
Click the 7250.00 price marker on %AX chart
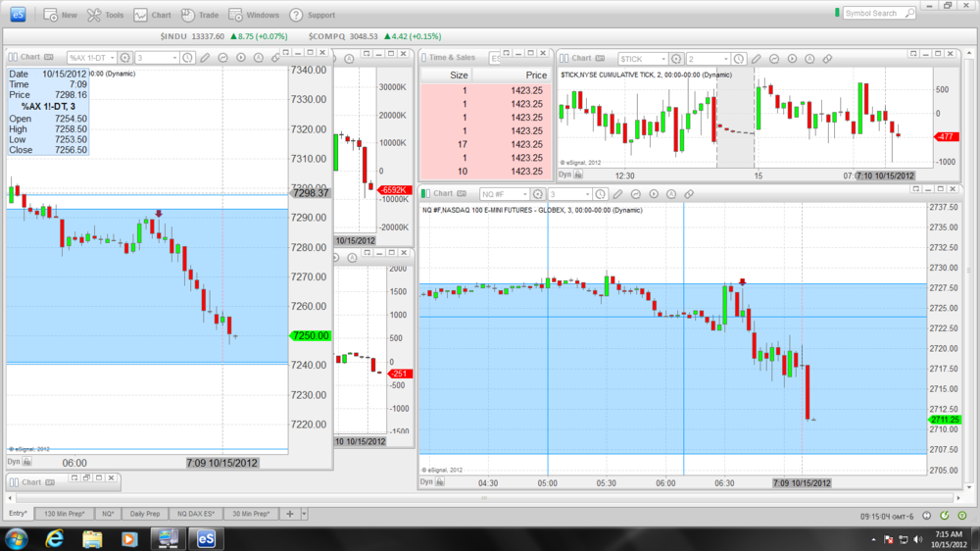point(310,336)
